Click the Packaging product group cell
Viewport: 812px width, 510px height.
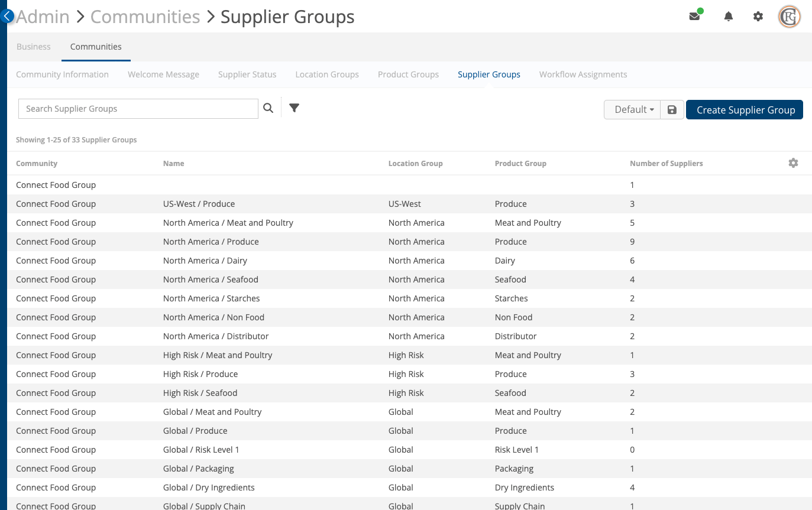click(x=514, y=469)
